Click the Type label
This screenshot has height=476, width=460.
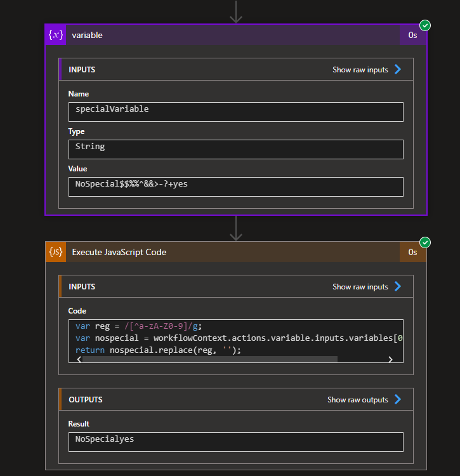[x=77, y=131]
